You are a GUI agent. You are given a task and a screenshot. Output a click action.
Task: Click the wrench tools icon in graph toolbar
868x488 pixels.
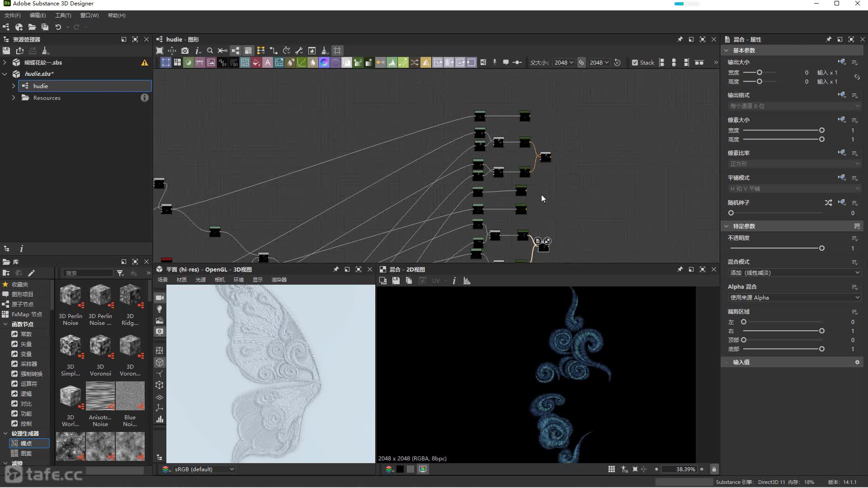click(x=299, y=51)
